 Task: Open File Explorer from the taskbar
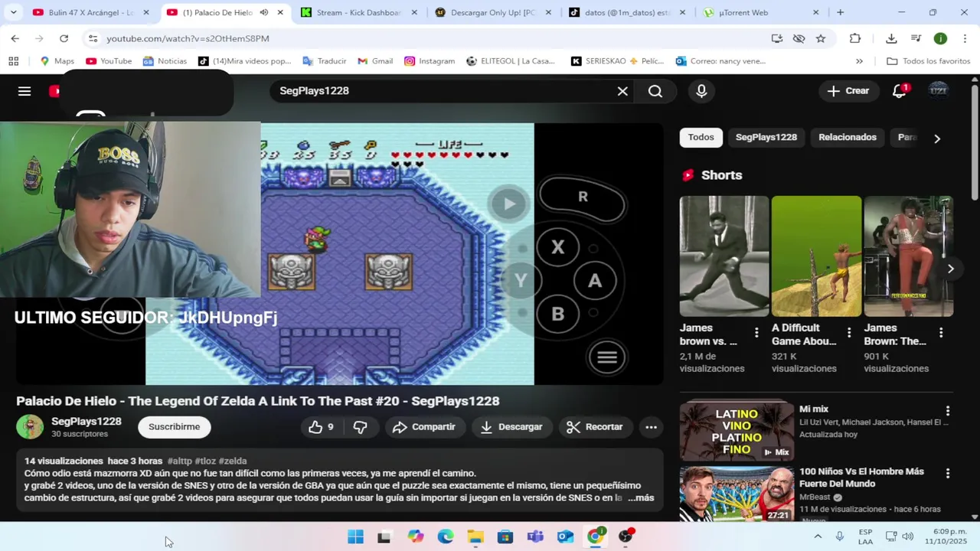click(475, 536)
